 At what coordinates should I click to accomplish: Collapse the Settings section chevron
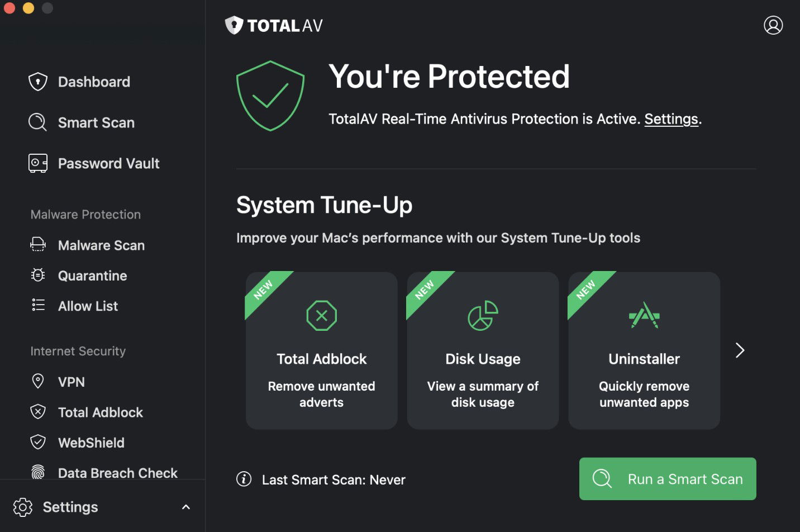point(186,507)
